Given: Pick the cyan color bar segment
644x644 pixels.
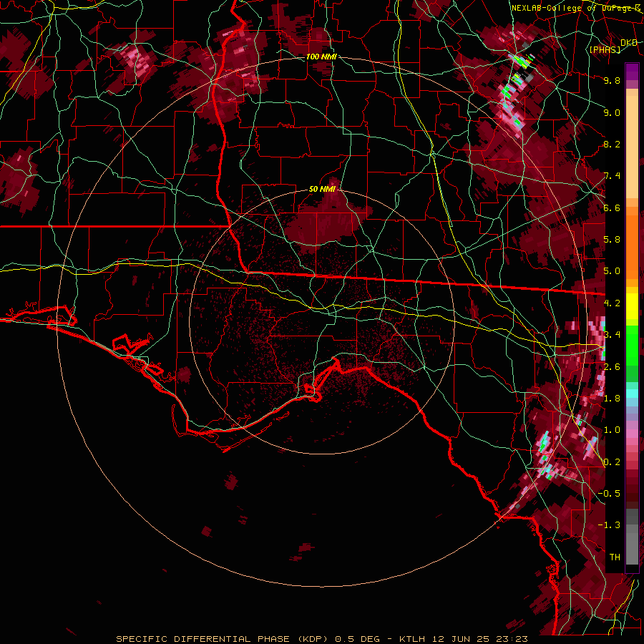Looking at the screenshot, I should 632,394.
